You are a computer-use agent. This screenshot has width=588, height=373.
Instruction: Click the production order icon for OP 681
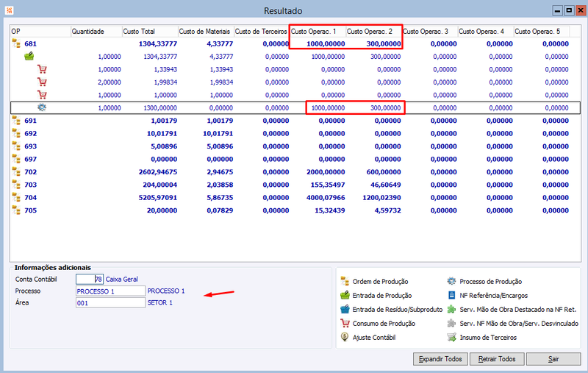[16, 43]
